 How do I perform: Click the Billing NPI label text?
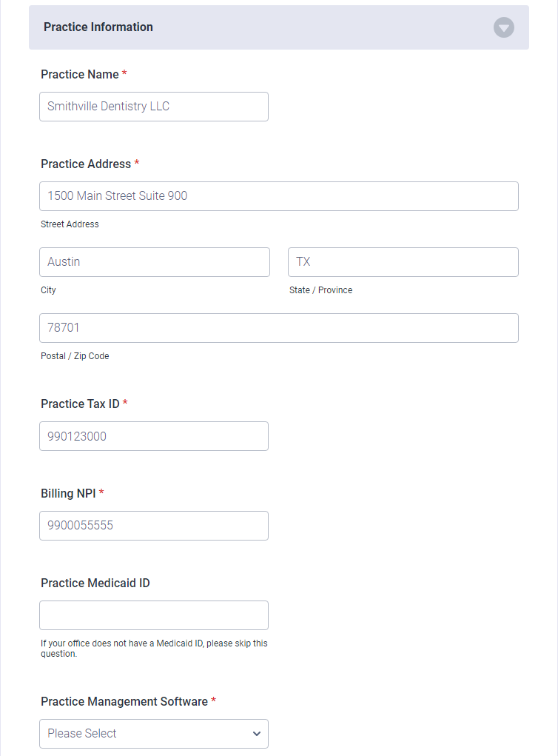pyautogui.click(x=68, y=493)
